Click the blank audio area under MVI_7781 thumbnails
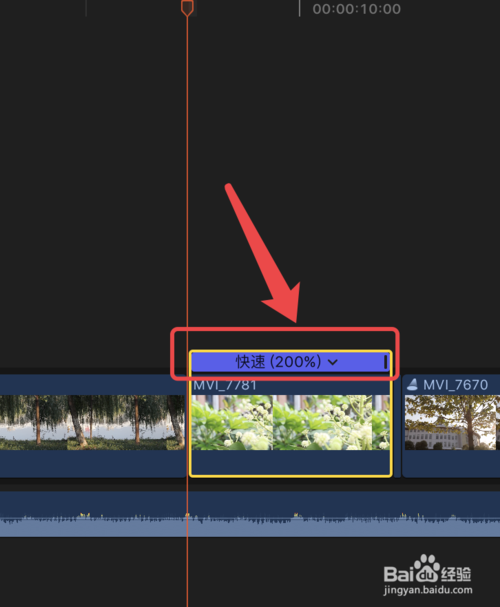 coord(290,462)
